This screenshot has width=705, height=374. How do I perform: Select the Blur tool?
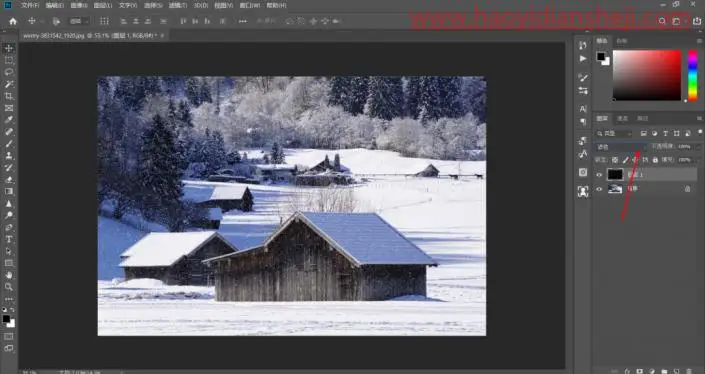coord(9,204)
